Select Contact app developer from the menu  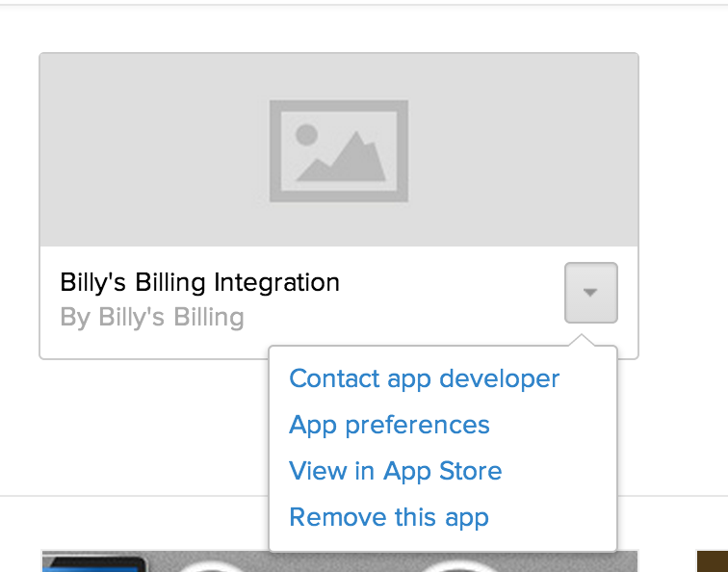(425, 378)
